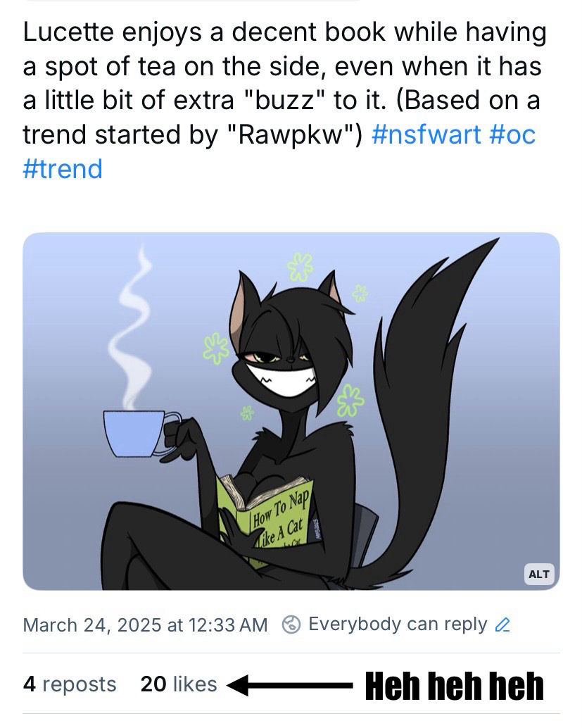582x728 pixels.
Task: Click the "How To Nap Like A Cat" book
Action: tap(271, 517)
